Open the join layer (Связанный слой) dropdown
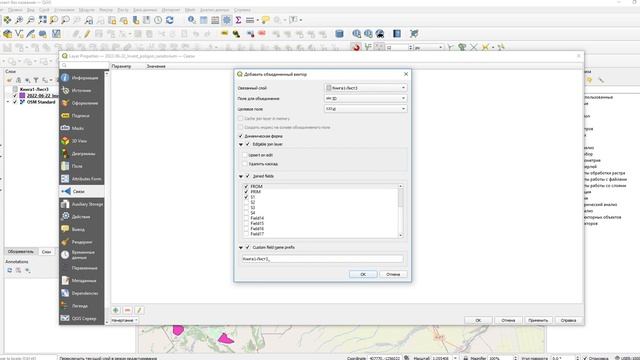640x360 pixels. point(365,88)
